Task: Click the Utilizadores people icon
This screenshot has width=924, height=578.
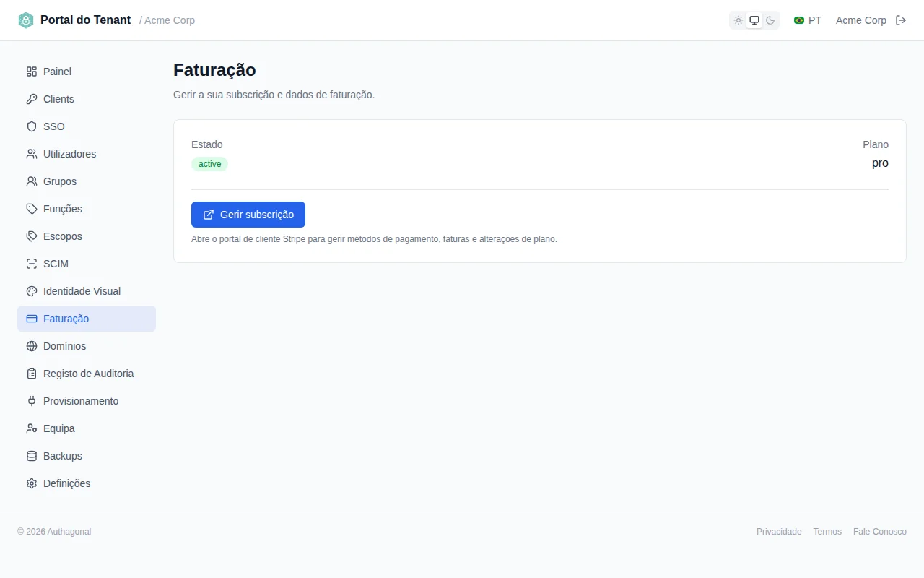Action: pos(32,154)
